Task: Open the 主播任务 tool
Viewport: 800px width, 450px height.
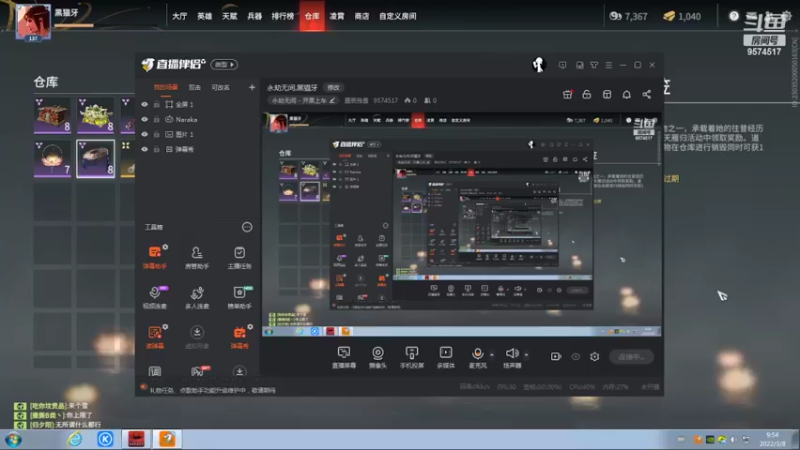Action: tap(239, 257)
